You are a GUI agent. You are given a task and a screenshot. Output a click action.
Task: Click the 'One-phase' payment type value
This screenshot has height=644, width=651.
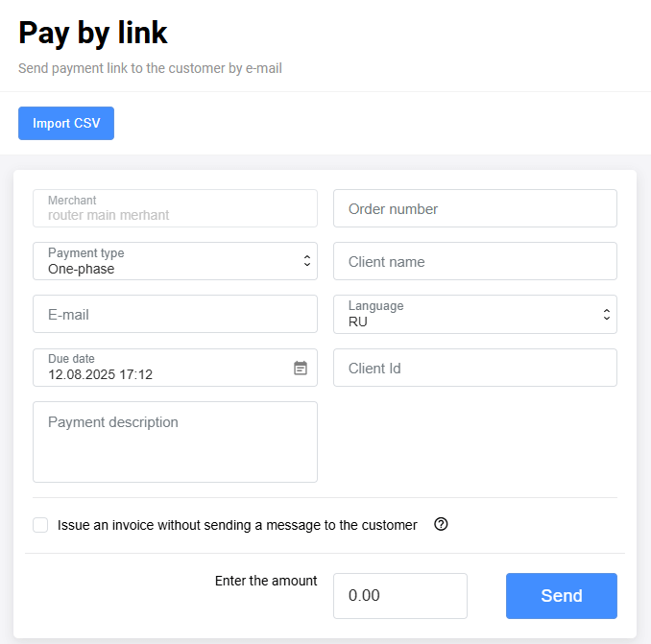82,270
